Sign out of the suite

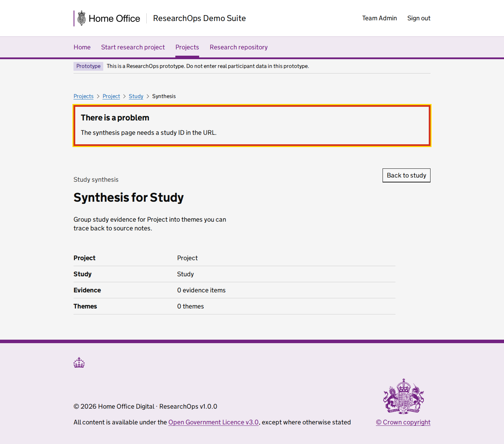pos(419,18)
